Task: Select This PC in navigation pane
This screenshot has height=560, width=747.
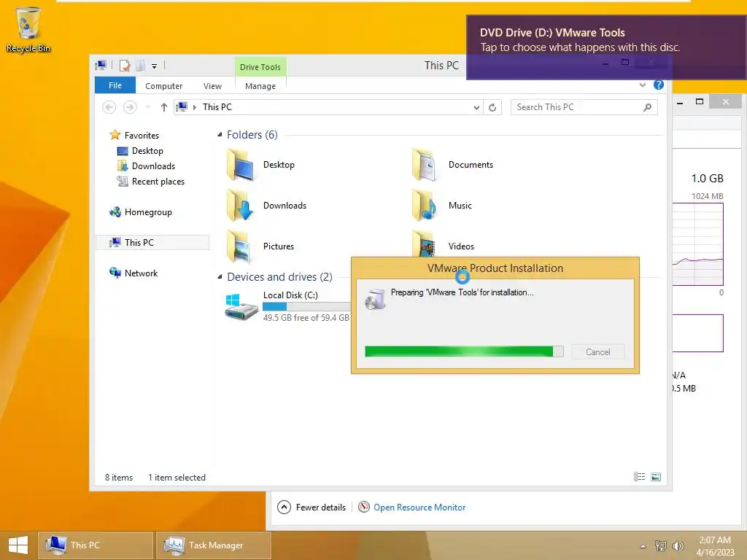Action: [152, 242]
